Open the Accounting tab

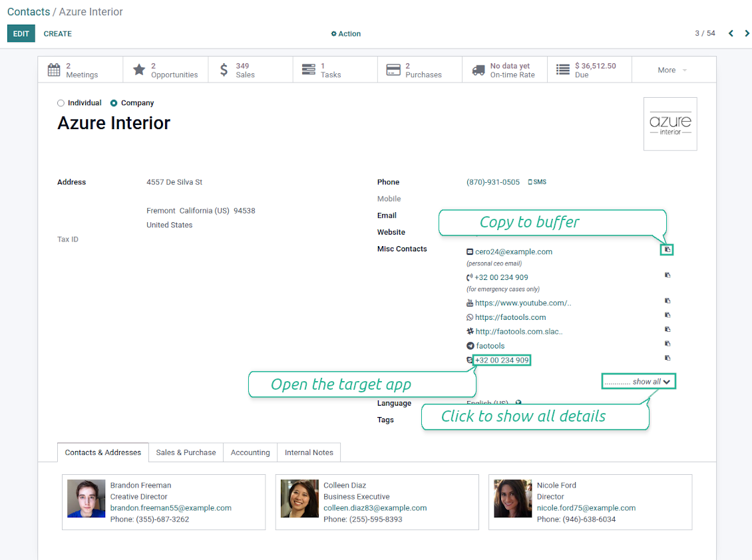[250, 453]
